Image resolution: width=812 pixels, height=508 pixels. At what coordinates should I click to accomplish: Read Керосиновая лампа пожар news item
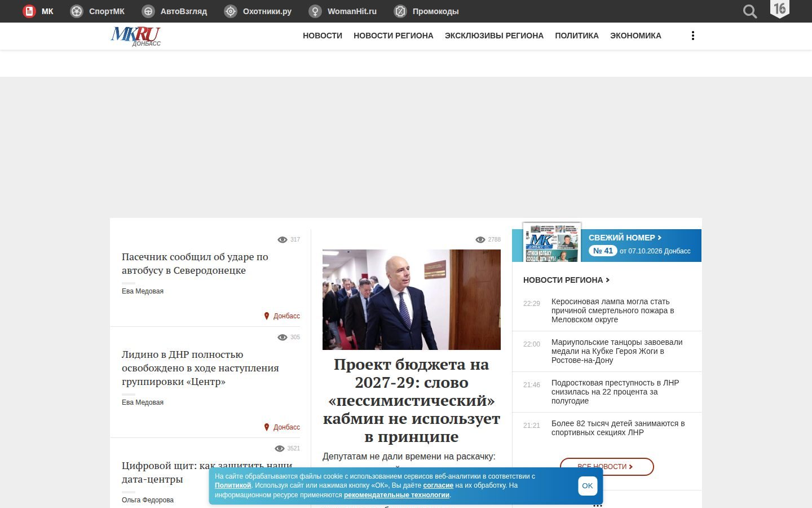point(613,310)
